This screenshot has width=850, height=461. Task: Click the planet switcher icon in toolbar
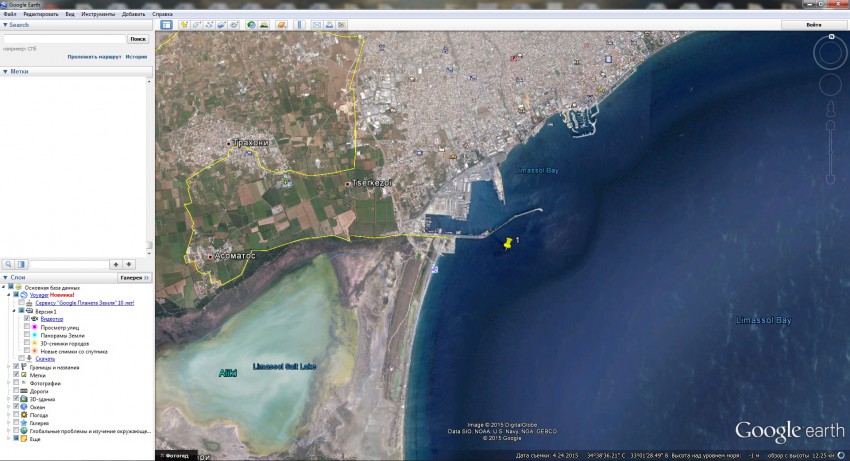[x=279, y=24]
